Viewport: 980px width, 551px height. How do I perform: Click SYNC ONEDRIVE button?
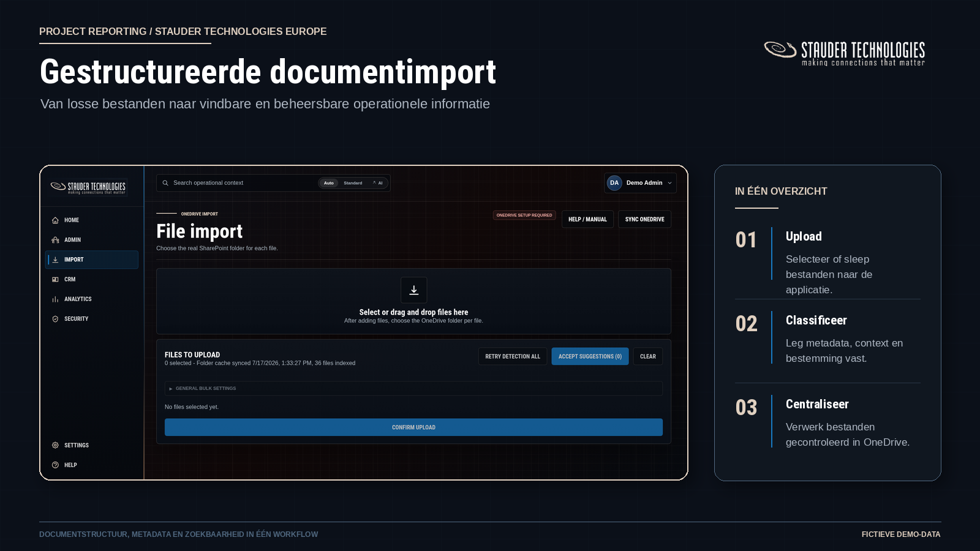[x=644, y=219]
